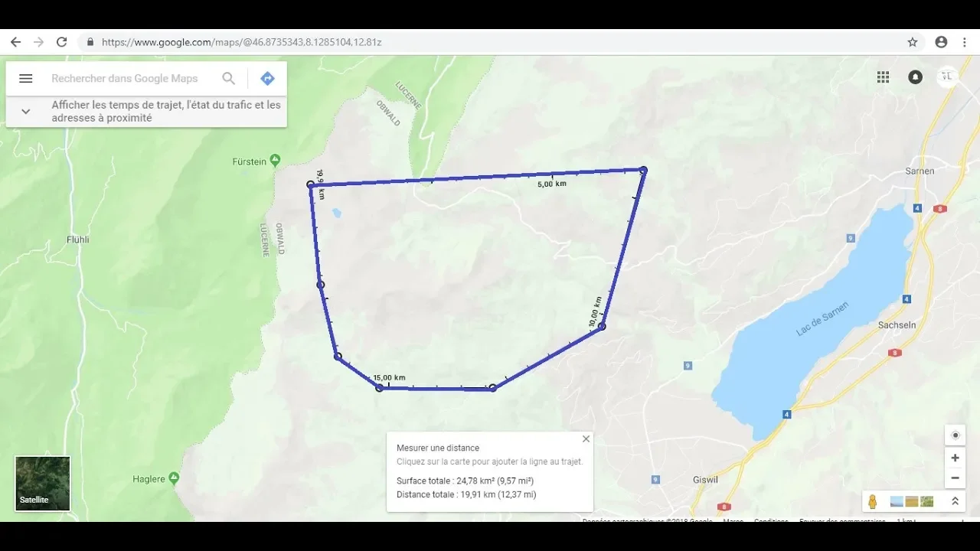980x551 pixels.
Task: Open Google notifications bell
Action: tap(915, 77)
